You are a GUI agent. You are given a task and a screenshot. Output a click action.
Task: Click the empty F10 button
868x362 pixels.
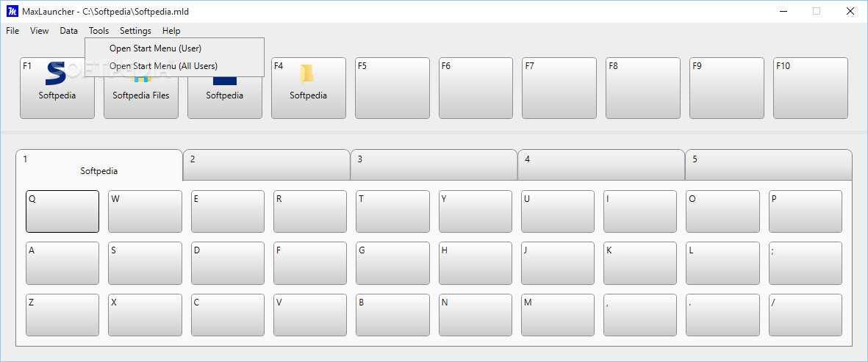(x=811, y=88)
